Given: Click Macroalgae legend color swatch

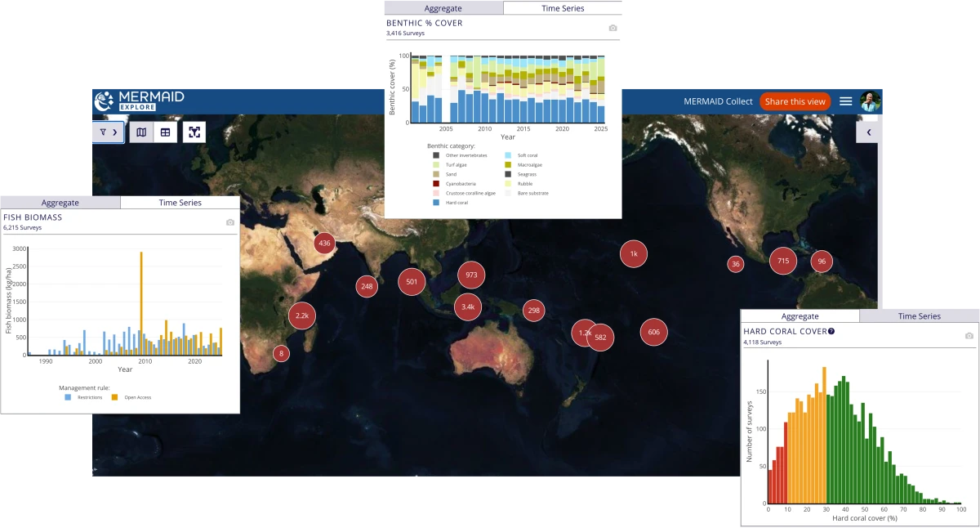Looking at the screenshot, I should tap(508, 164).
